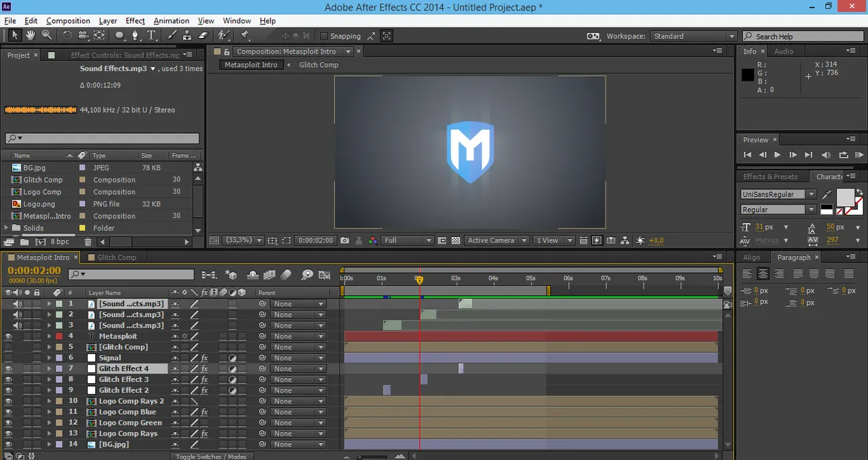Hide the Signal layer eye icon
Image resolution: width=868 pixels, height=460 pixels.
(x=9, y=358)
